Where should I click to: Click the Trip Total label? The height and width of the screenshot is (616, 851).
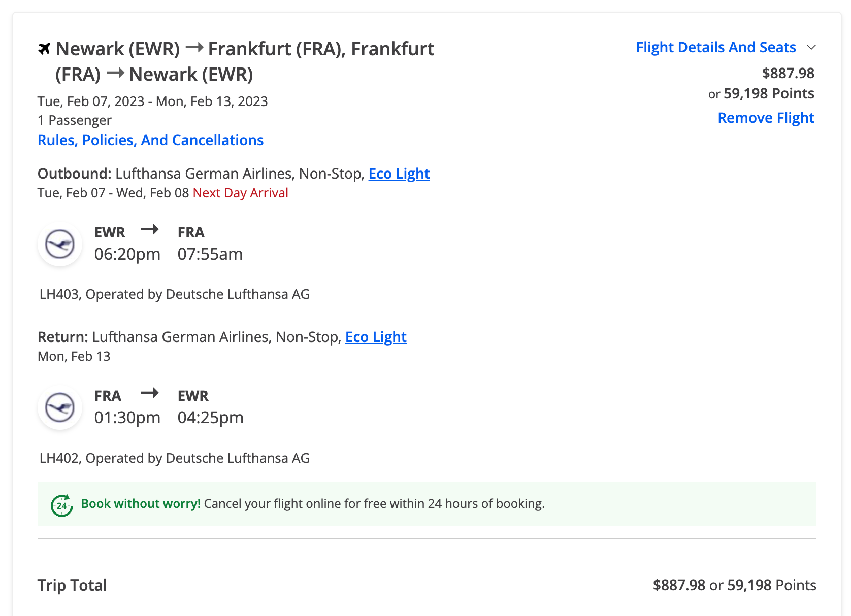72,585
